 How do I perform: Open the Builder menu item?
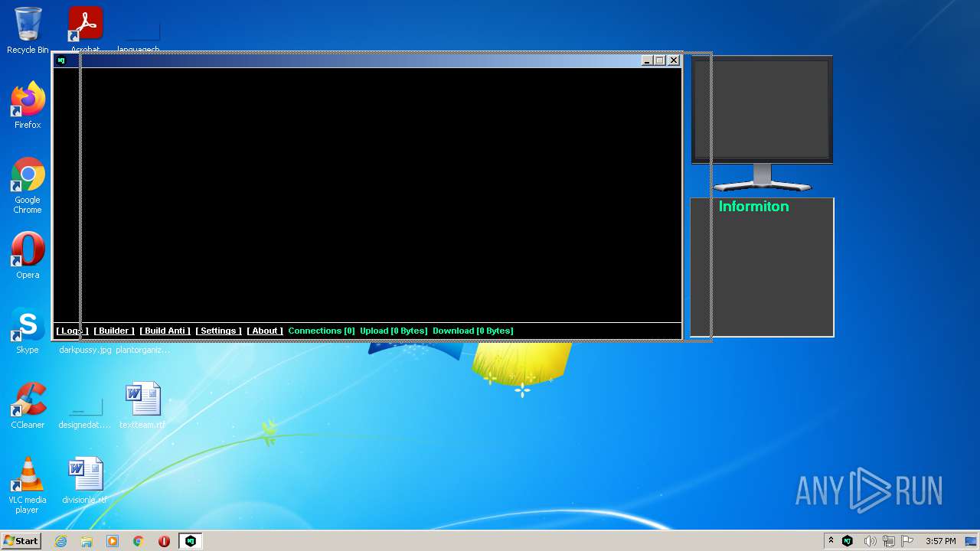(x=114, y=331)
